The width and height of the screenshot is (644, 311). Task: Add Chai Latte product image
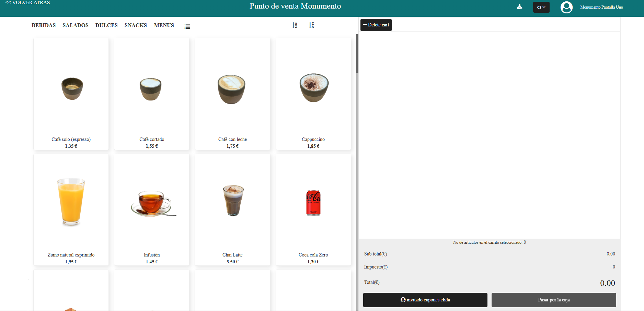(233, 201)
